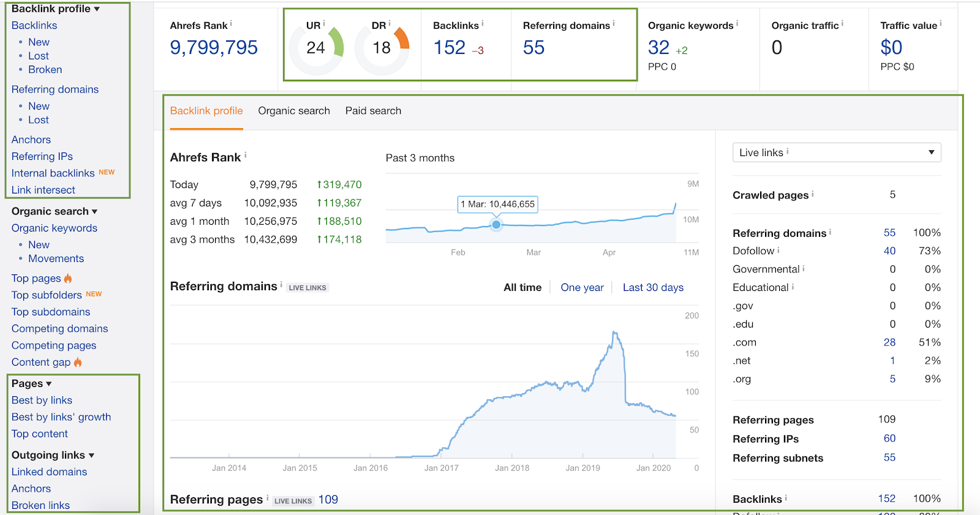Click info icon beside Referring domains chart title

[281, 285]
